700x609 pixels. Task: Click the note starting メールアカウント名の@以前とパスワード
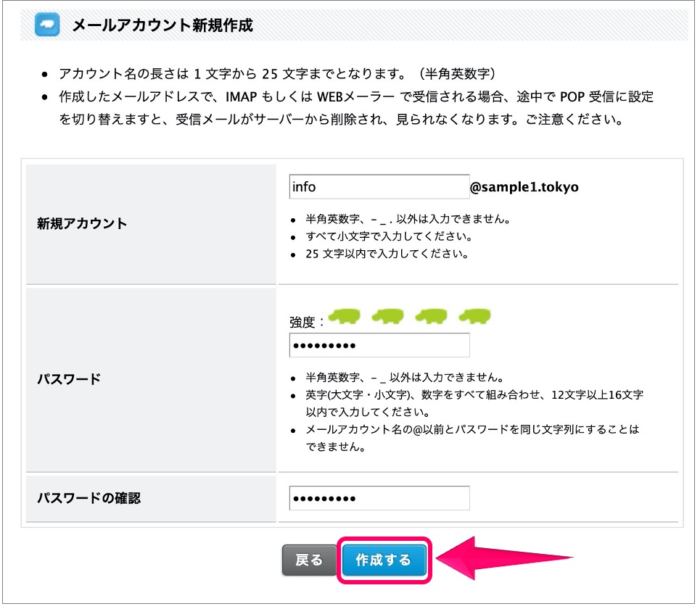coord(472,438)
